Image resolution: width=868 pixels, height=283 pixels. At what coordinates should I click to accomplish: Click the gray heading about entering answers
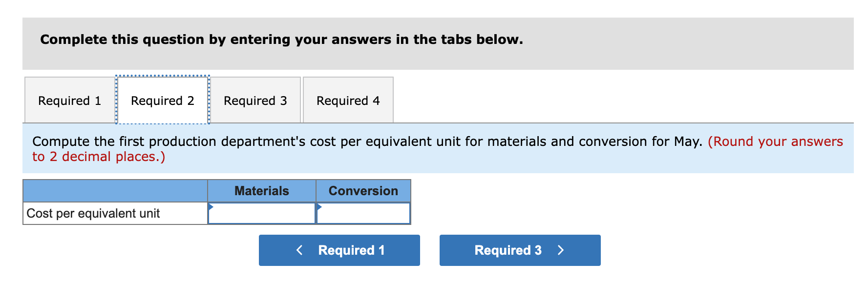point(281,40)
